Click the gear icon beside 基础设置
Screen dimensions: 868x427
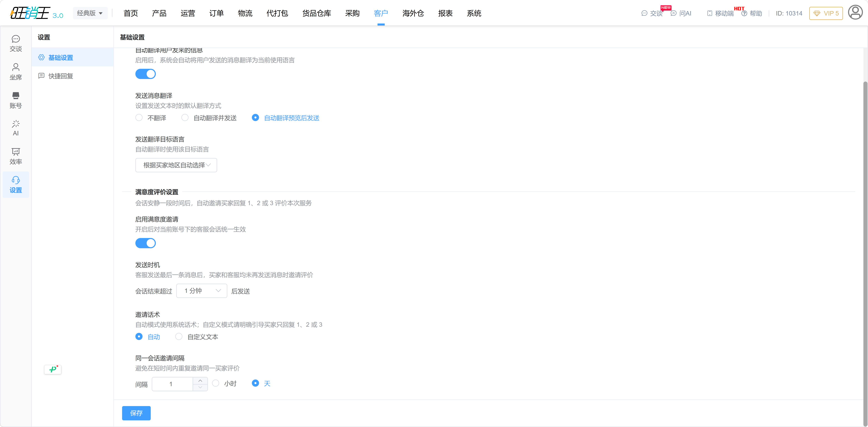click(x=41, y=57)
